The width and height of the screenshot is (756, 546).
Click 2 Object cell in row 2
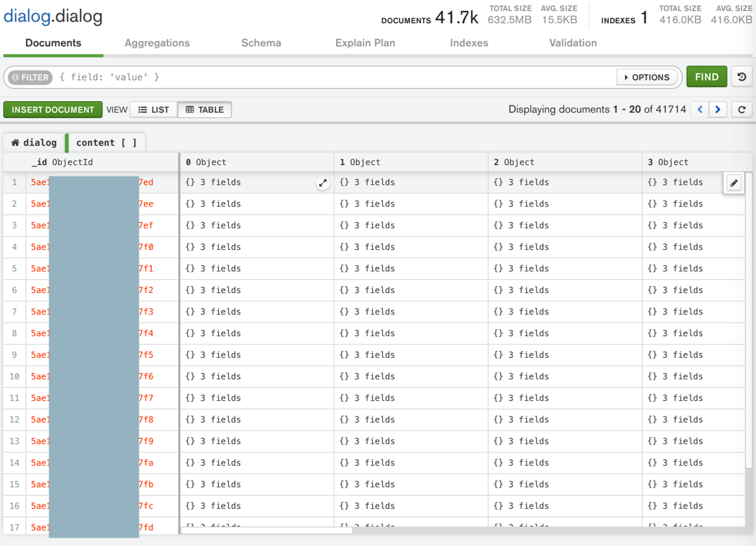[x=565, y=204]
